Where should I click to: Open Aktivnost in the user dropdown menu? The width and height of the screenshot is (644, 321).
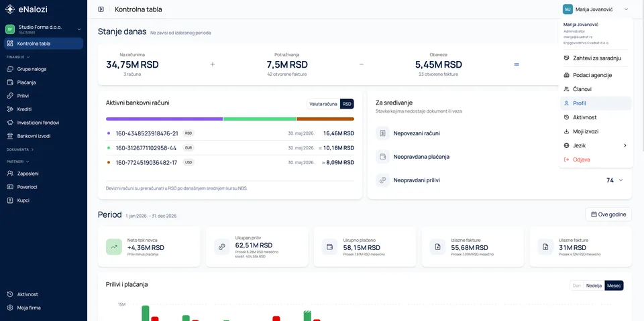click(596, 117)
